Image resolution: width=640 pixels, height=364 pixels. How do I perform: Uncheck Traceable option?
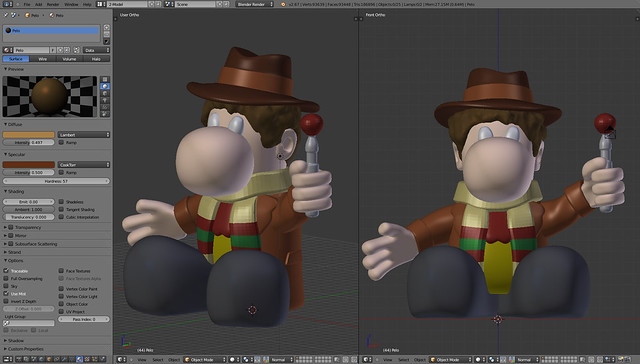point(6,271)
